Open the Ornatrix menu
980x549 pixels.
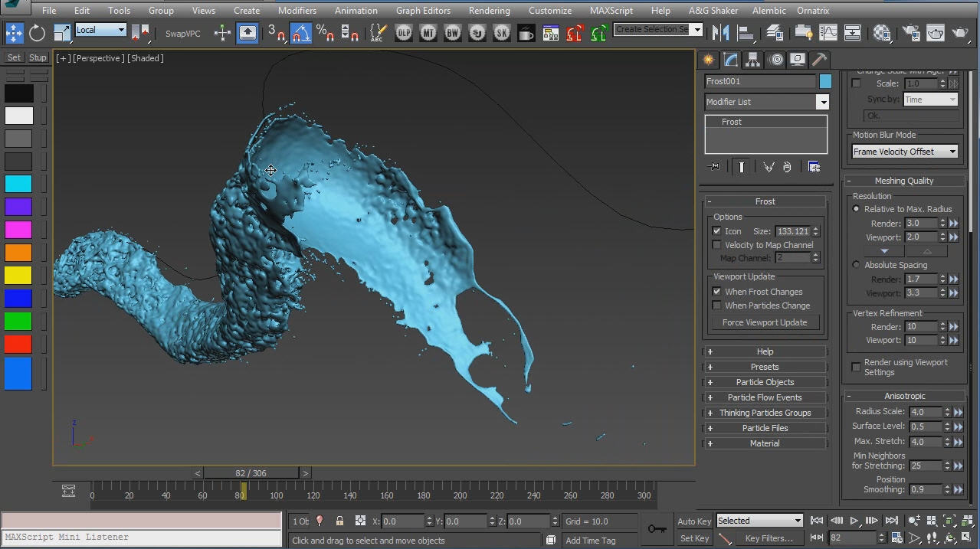[x=813, y=11]
